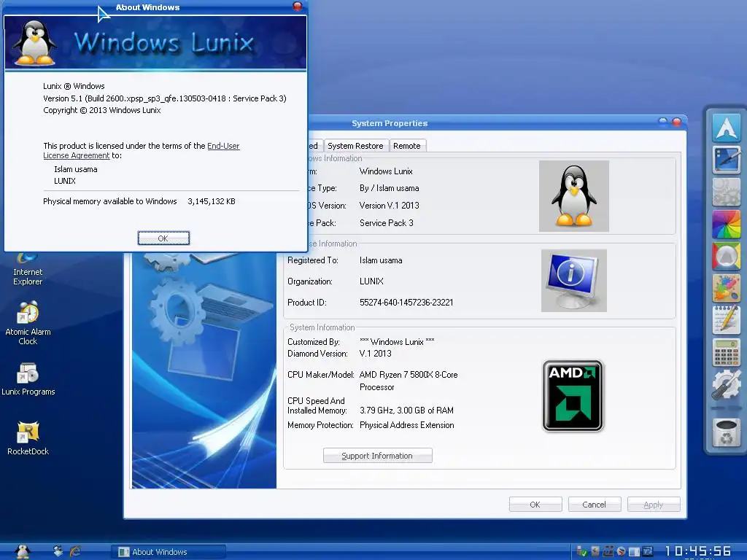Click the 'By / Islam usama' value
The height and width of the screenshot is (560, 747).
[x=390, y=188]
